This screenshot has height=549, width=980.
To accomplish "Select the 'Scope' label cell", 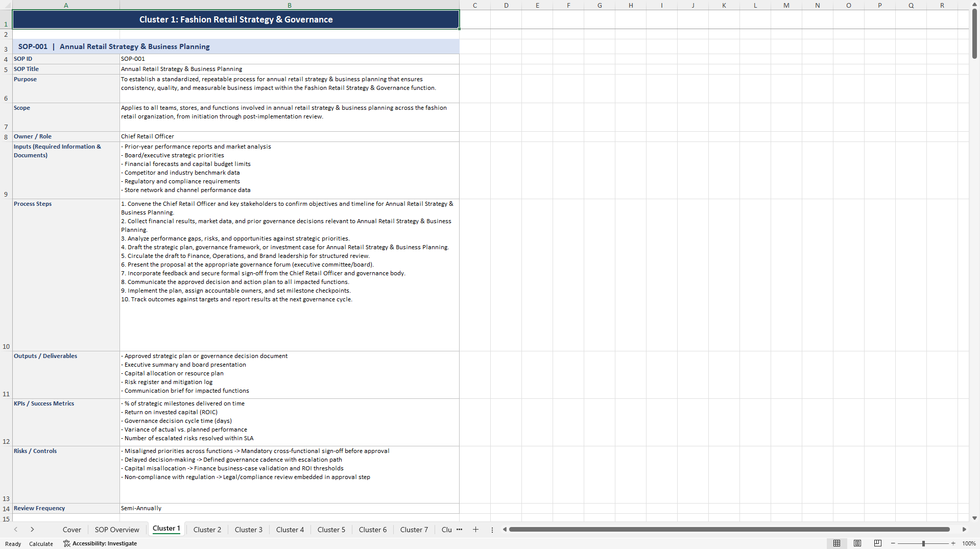I will click(x=66, y=117).
